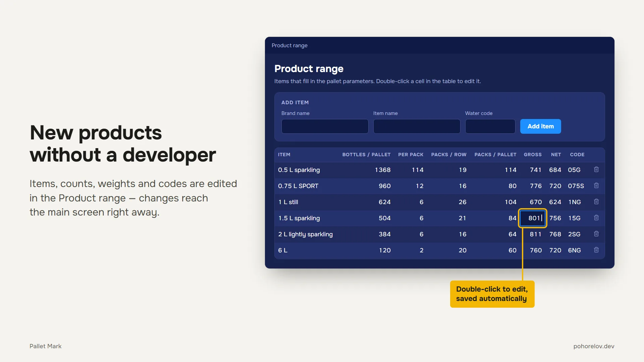Select code cell 075S
This screenshot has height=362, width=644.
coord(576,186)
